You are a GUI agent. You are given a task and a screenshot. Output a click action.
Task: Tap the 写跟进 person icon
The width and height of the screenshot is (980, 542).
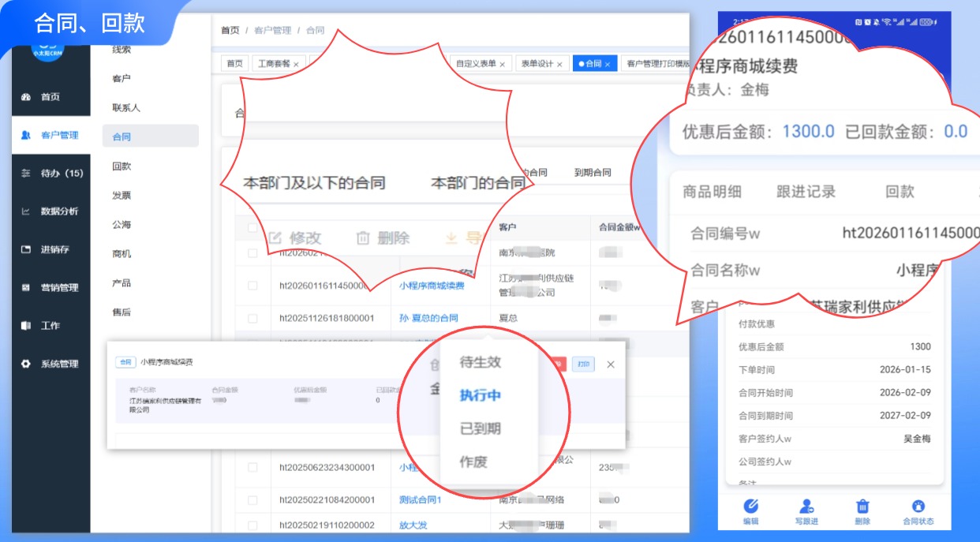tap(806, 506)
